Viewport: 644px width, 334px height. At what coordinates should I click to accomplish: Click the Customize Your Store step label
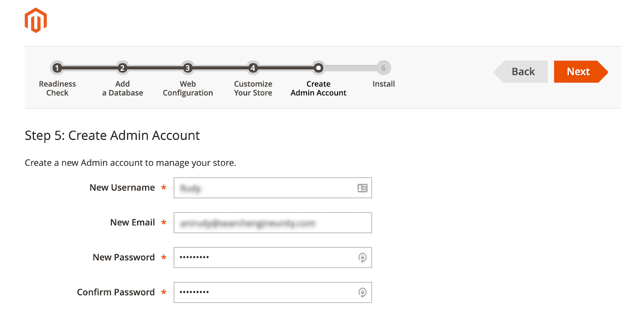click(x=253, y=88)
